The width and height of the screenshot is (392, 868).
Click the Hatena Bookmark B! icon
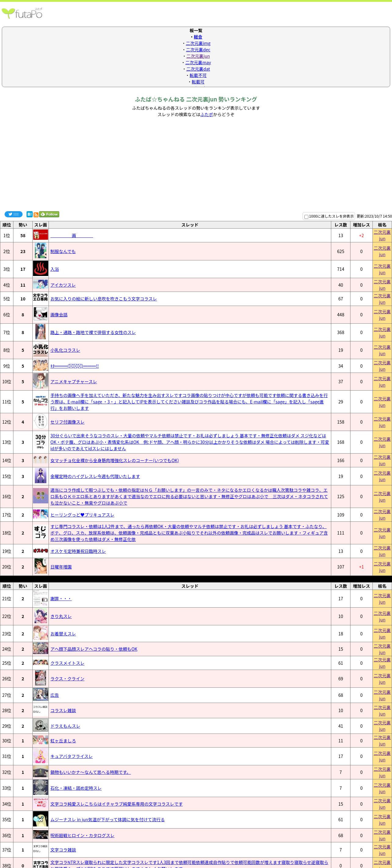pos(30,214)
